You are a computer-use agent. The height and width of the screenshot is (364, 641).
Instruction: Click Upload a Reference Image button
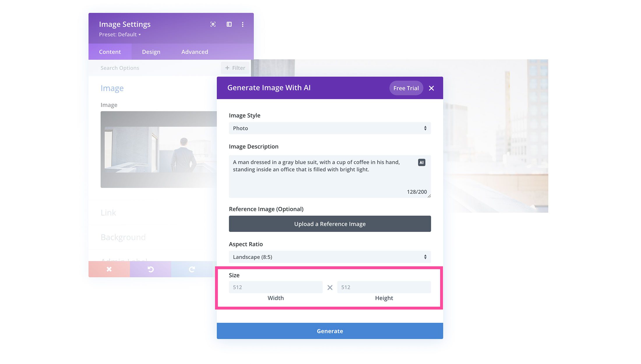tap(330, 224)
